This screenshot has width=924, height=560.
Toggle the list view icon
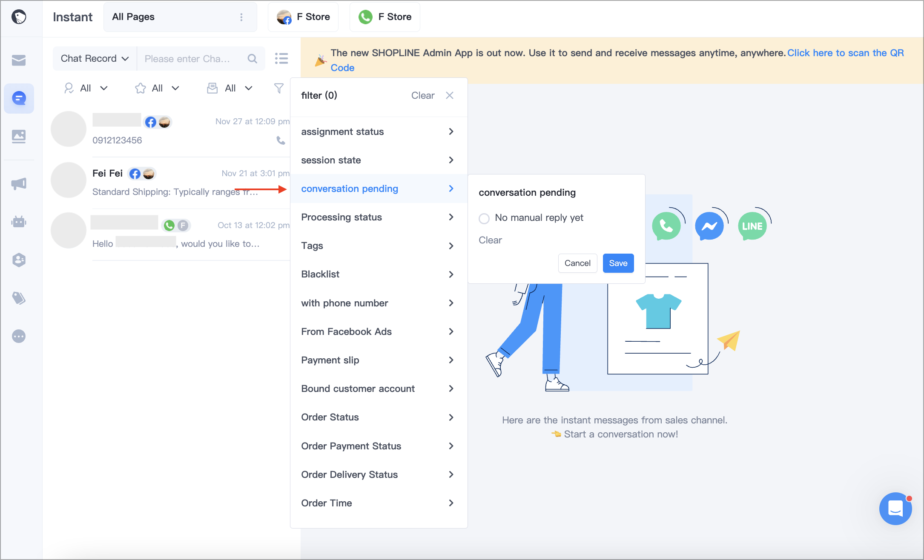point(281,58)
